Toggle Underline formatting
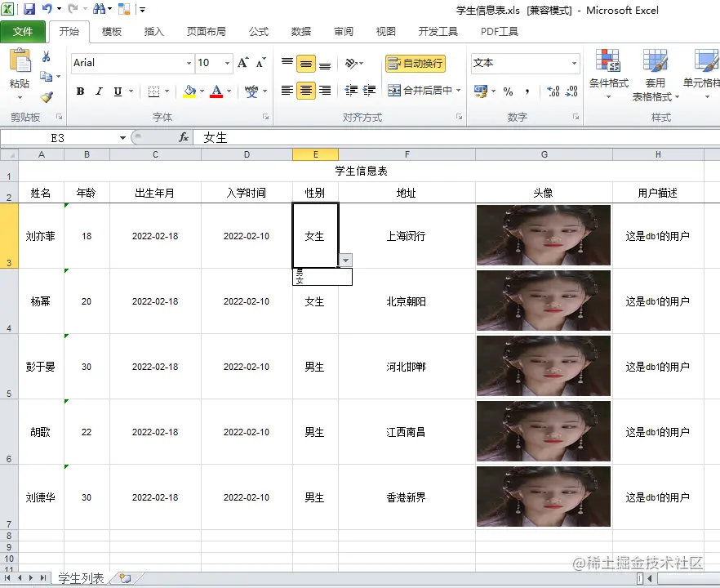The width and height of the screenshot is (720, 588). click(x=118, y=91)
